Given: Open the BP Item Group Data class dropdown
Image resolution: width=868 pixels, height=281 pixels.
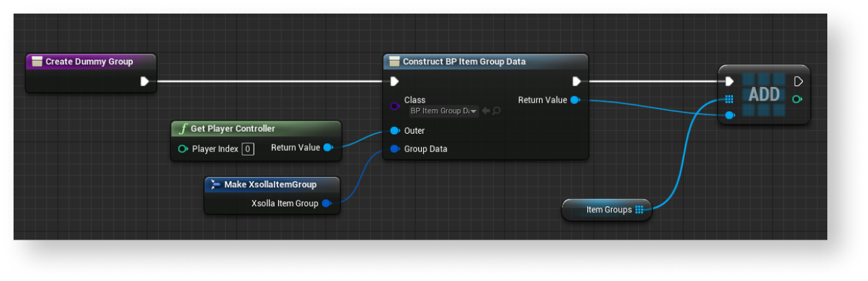Looking at the screenshot, I should pos(443,111).
